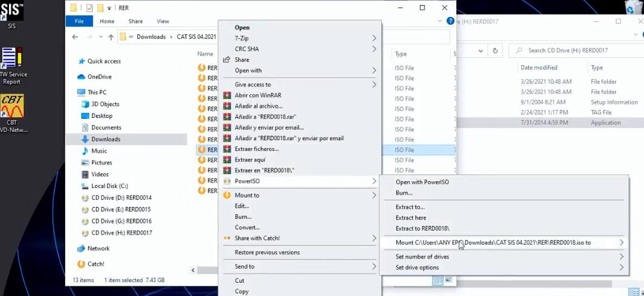
Task: Expand Open with submenu
Action: pos(300,70)
